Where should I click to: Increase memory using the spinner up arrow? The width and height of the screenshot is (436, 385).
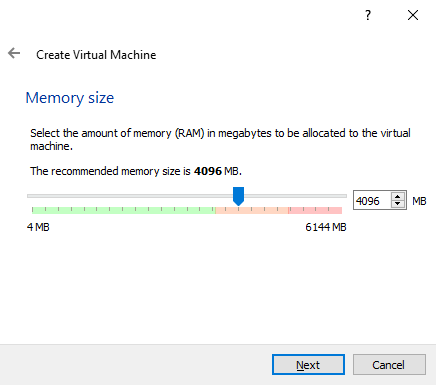[x=397, y=197]
